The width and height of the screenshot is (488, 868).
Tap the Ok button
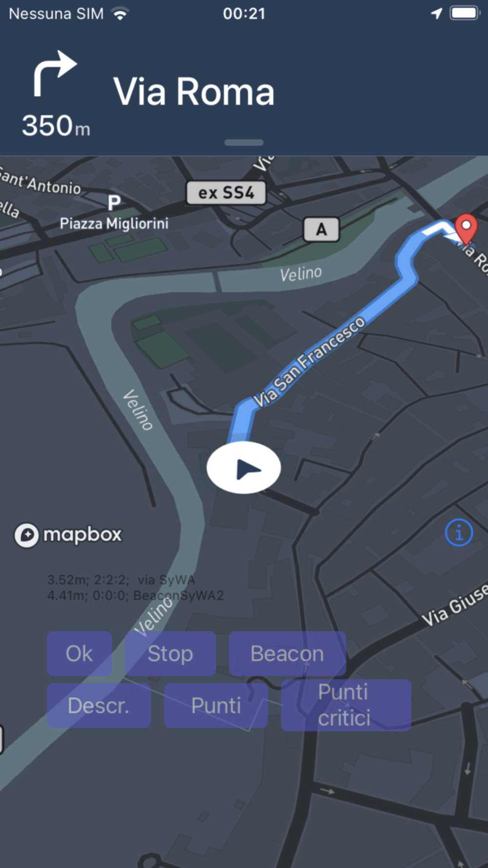tap(79, 654)
